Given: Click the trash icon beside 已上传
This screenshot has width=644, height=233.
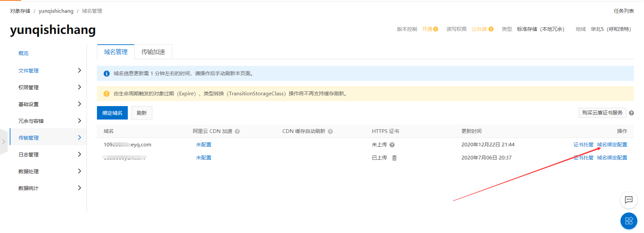Looking at the screenshot, I should click(394, 158).
